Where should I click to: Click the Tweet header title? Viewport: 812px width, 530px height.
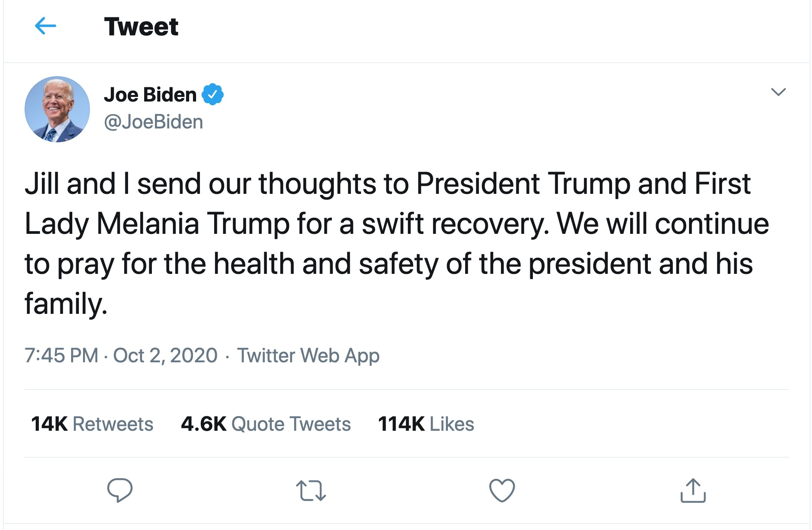point(141,27)
